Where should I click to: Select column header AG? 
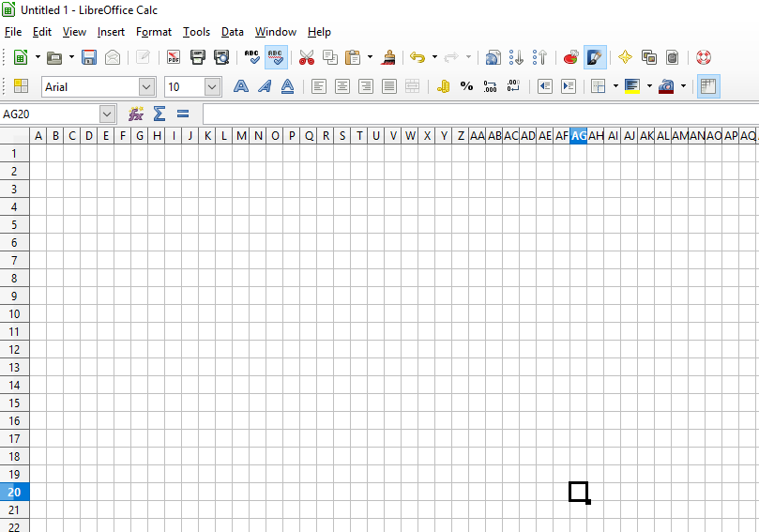click(579, 136)
